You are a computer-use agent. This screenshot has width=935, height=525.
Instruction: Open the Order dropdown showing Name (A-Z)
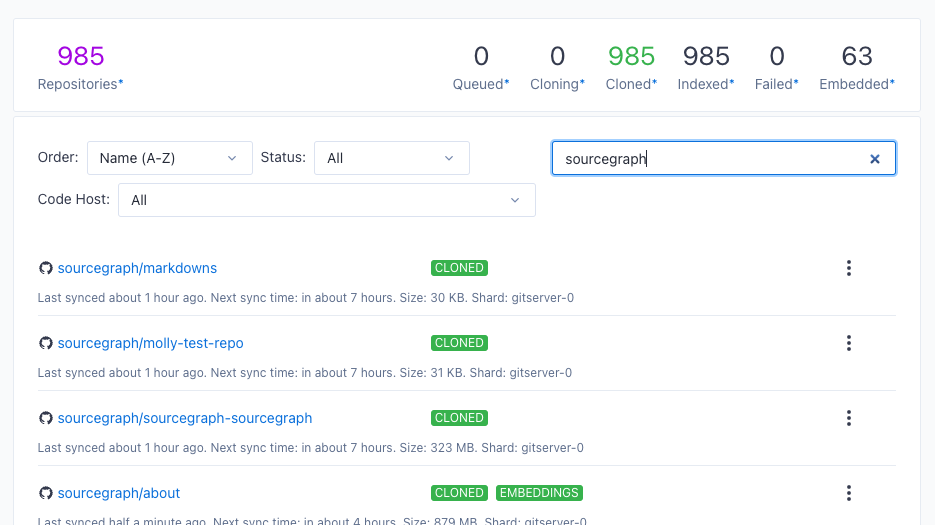click(x=170, y=158)
